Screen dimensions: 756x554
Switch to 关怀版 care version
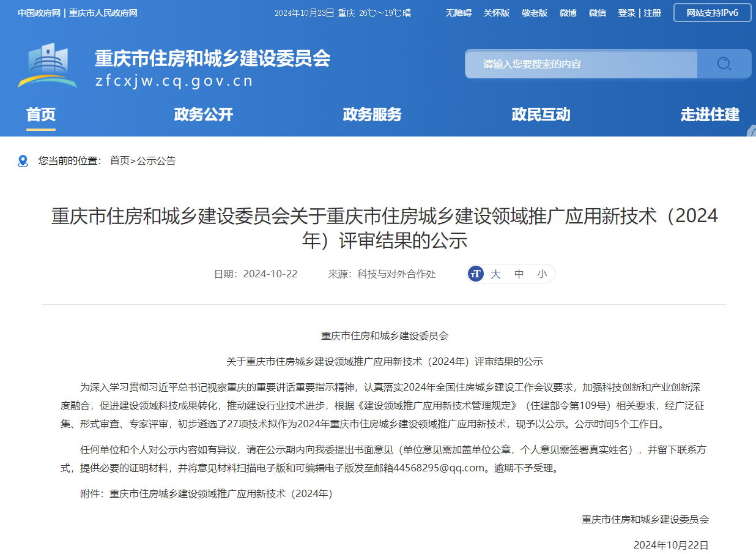pyautogui.click(x=496, y=13)
